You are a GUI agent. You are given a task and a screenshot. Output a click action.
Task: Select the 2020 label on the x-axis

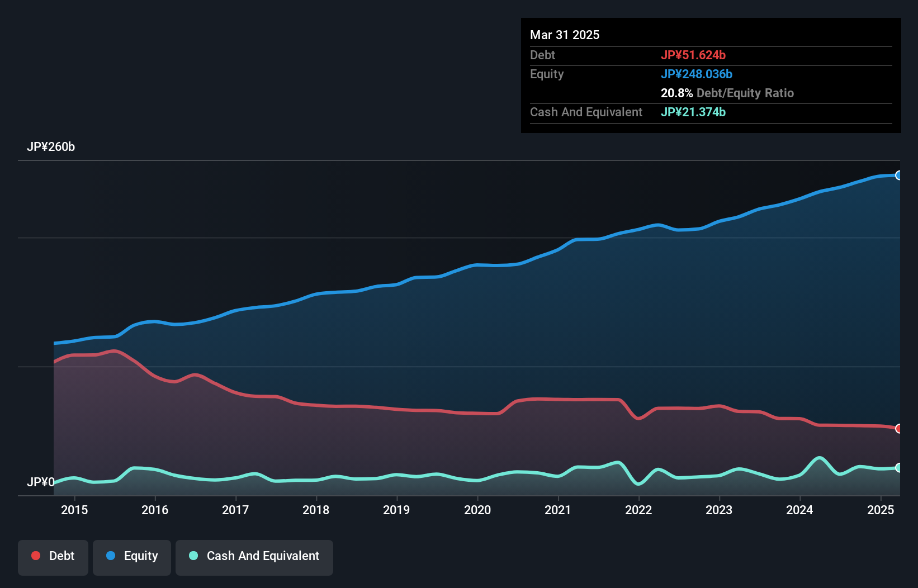(477, 510)
